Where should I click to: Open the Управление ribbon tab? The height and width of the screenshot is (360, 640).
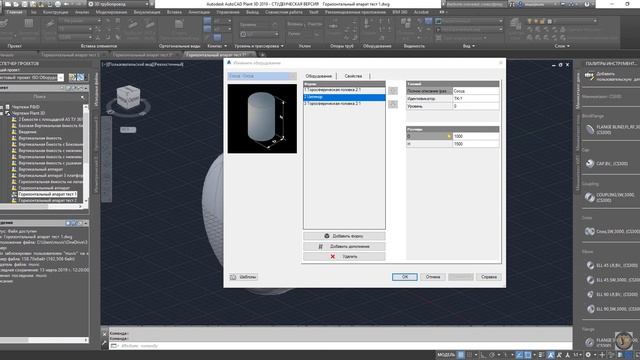[x=228, y=12]
